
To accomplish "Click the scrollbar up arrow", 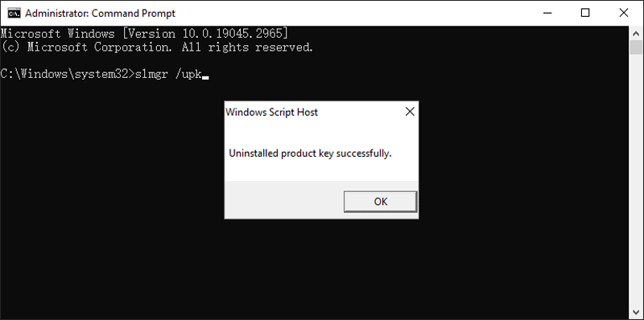I will 636,33.
